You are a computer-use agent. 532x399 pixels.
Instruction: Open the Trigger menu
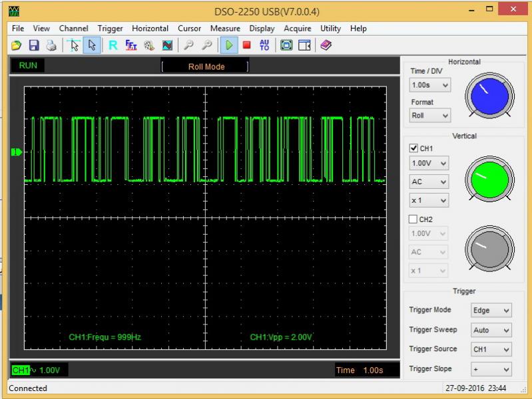pyautogui.click(x=111, y=29)
